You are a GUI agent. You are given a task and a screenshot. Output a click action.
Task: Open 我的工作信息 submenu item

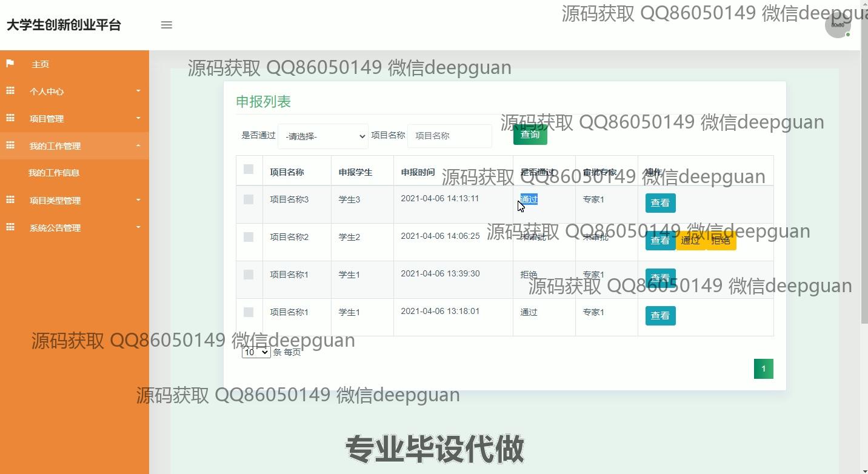[x=54, y=173]
